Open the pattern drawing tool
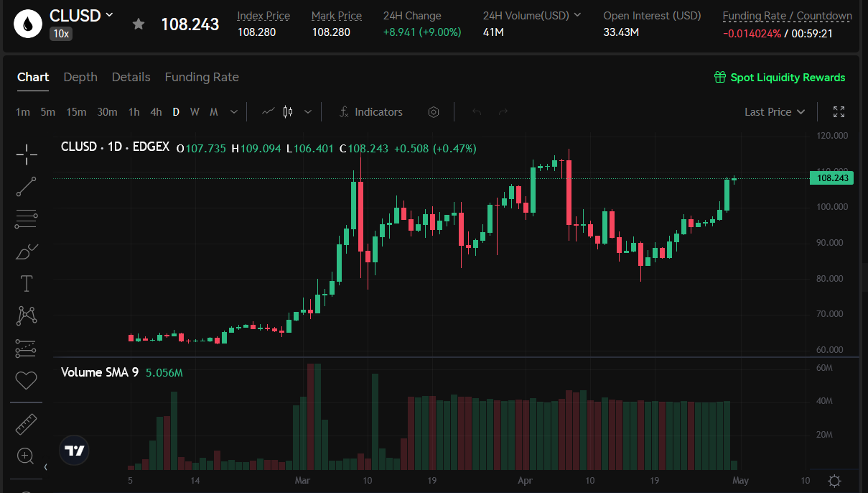Screen dimensions: 868x493 [x=27, y=315]
